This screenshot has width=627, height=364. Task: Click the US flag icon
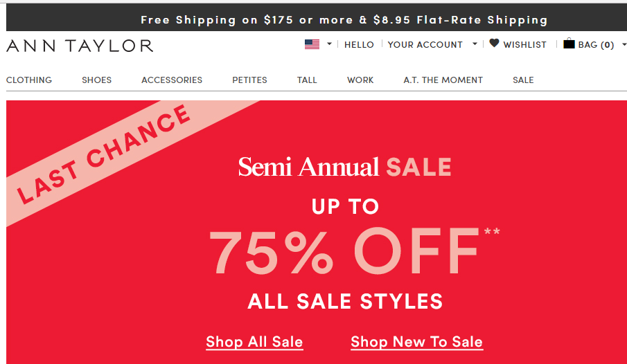coord(312,44)
